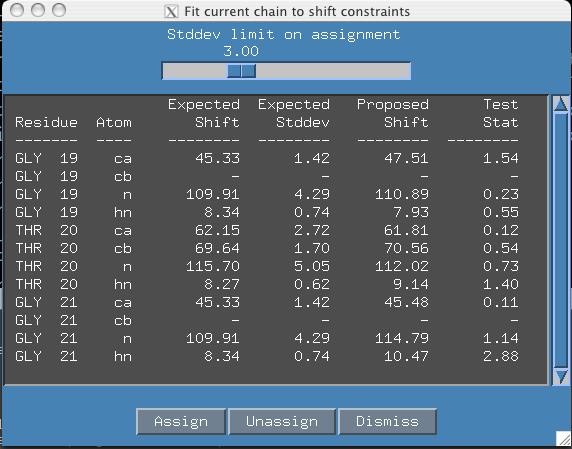This screenshot has width=572, height=449.
Task: Select the GLY 21 hn row
Action: pos(267,356)
